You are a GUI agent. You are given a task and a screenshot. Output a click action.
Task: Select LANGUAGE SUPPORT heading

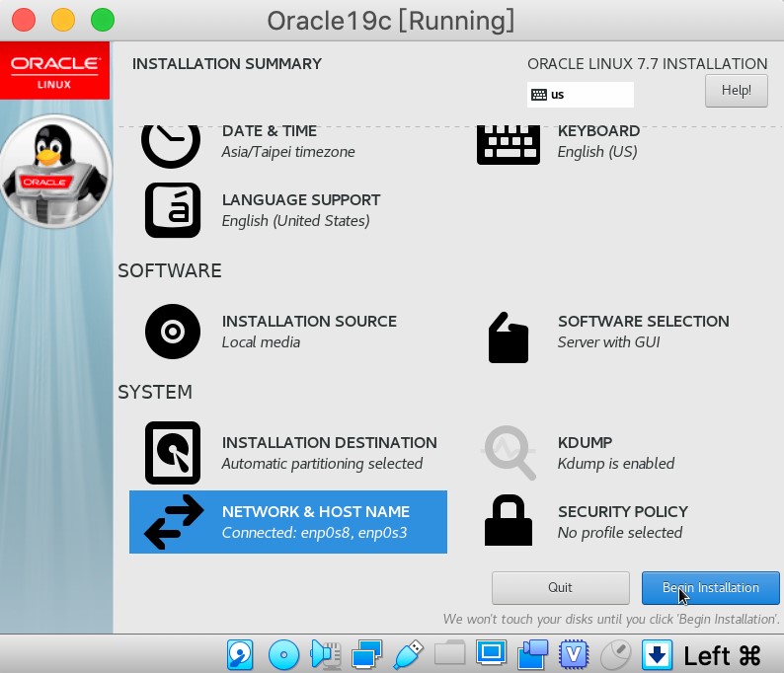[301, 200]
